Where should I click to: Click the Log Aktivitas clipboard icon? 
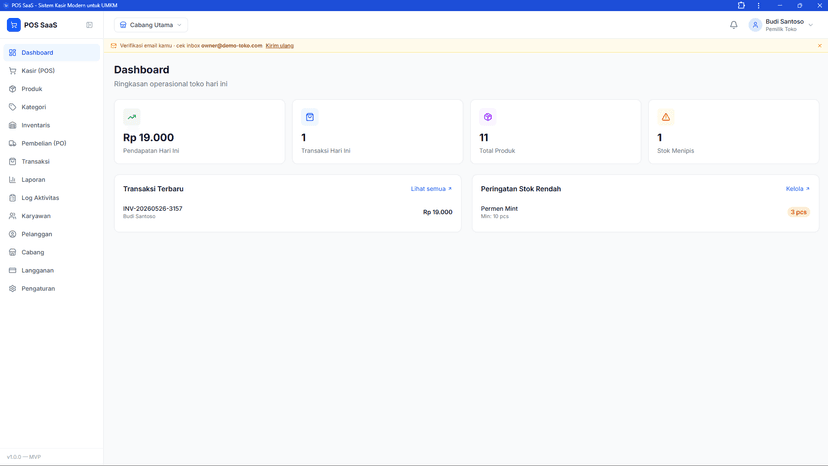tap(13, 198)
